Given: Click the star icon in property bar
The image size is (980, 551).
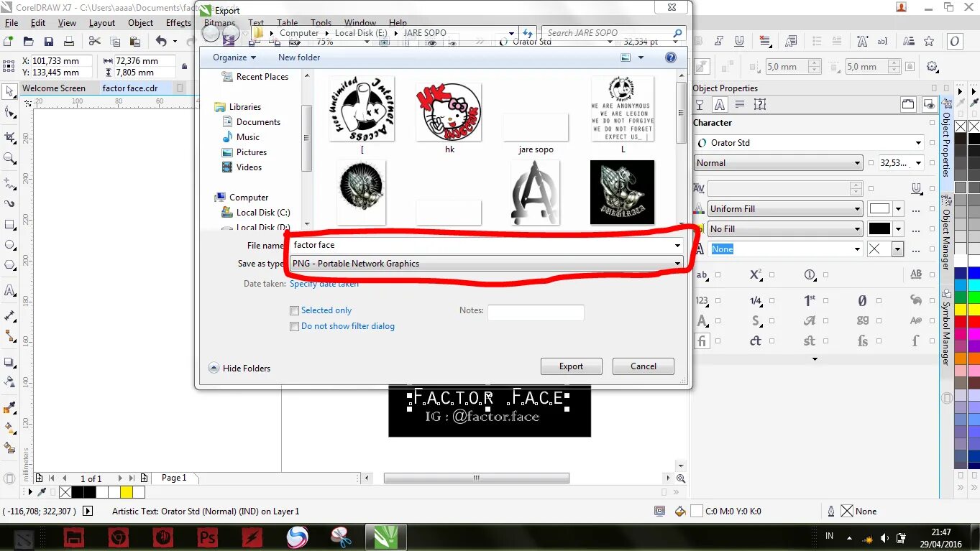Looking at the screenshot, I should coord(929,42).
